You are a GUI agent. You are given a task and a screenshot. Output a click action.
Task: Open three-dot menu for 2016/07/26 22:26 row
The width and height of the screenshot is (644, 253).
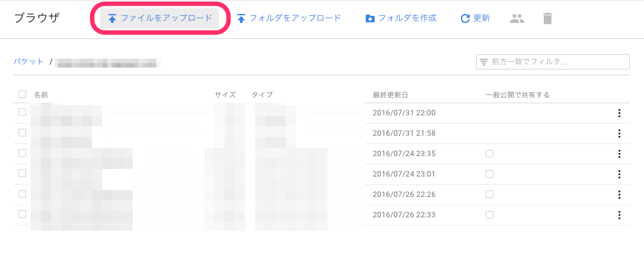[x=619, y=194]
